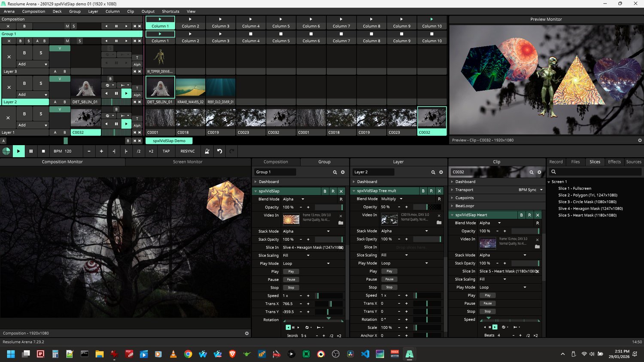Toggle the metronome icon in transport bar
Image resolution: width=644 pixels, height=362 pixels.
click(207, 151)
